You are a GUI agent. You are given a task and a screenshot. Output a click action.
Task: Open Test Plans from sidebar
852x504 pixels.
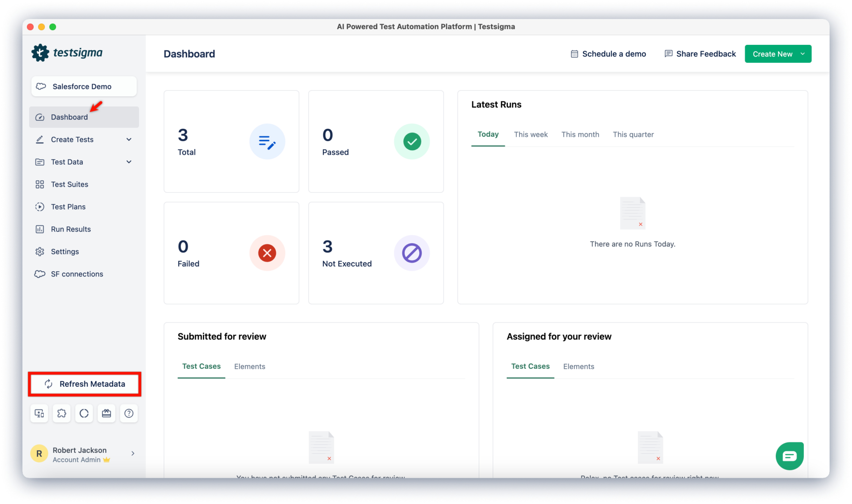tap(84, 207)
